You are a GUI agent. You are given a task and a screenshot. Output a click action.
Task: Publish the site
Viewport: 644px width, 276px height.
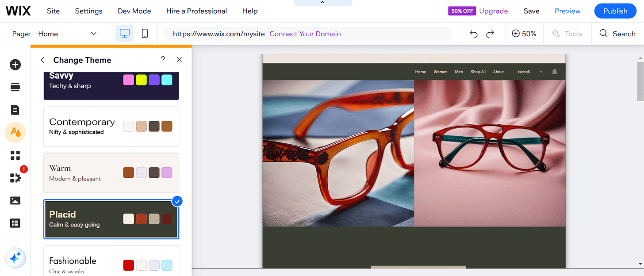click(615, 11)
